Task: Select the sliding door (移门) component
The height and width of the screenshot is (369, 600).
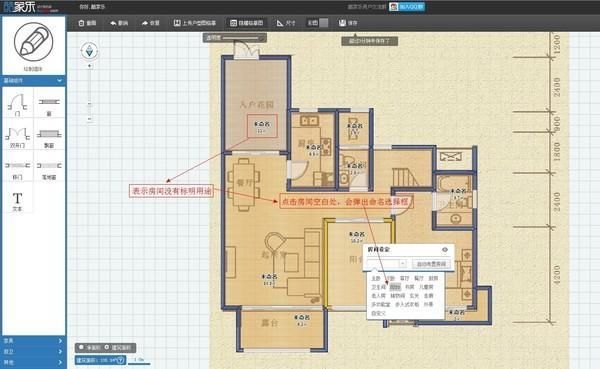Action: pyautogui.click(x=18, y=169)
